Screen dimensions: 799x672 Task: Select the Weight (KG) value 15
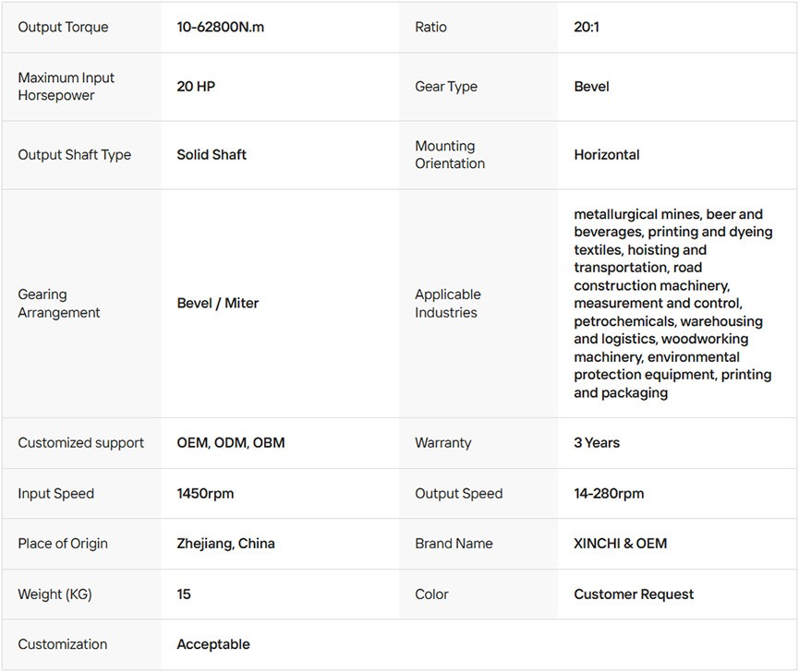[x=184, y=594]
